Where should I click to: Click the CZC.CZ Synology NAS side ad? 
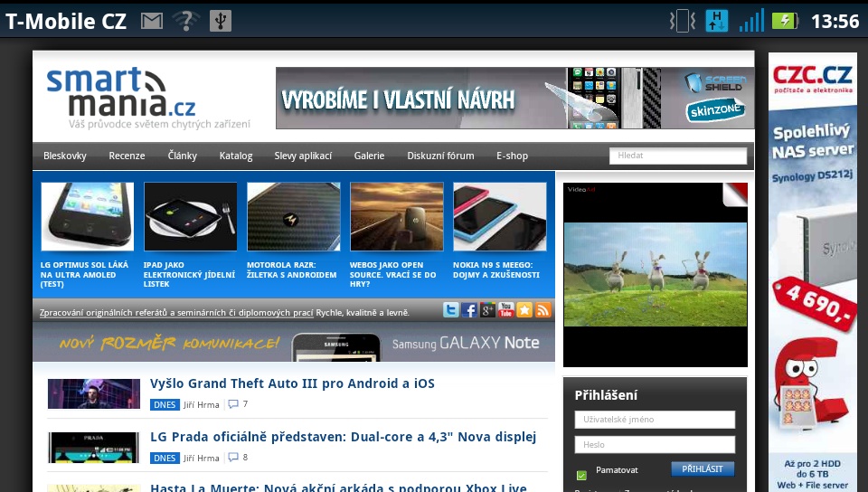coord(813,272)
